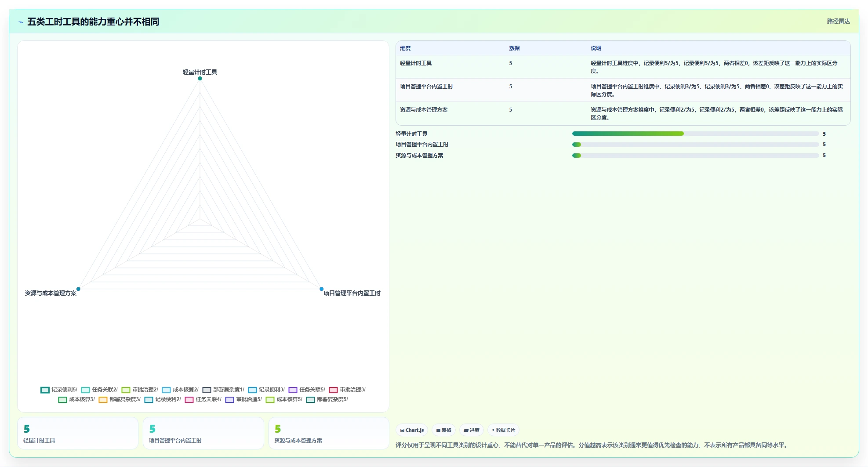Click the 轻量计时工具 radar data point
868x467 pixels.
pos(200,79)
